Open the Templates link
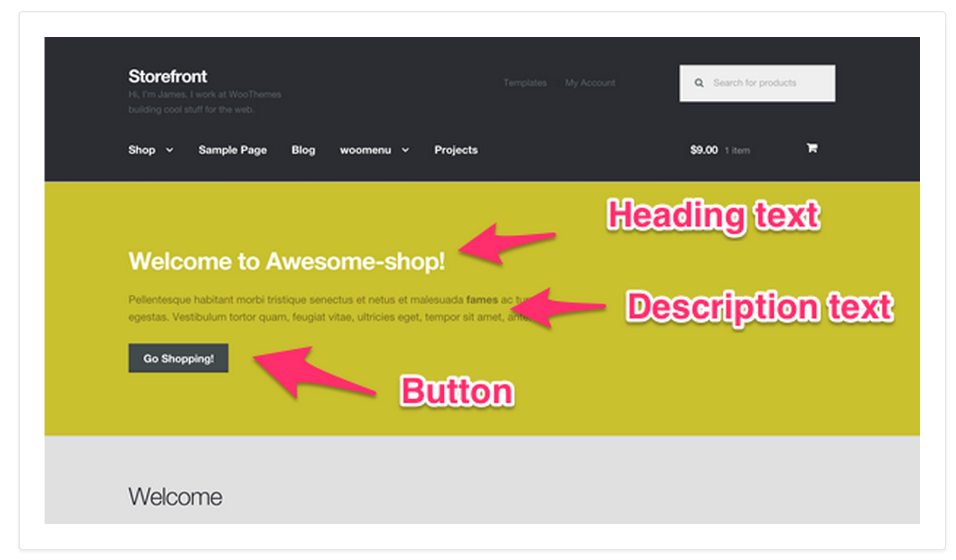 524,82
